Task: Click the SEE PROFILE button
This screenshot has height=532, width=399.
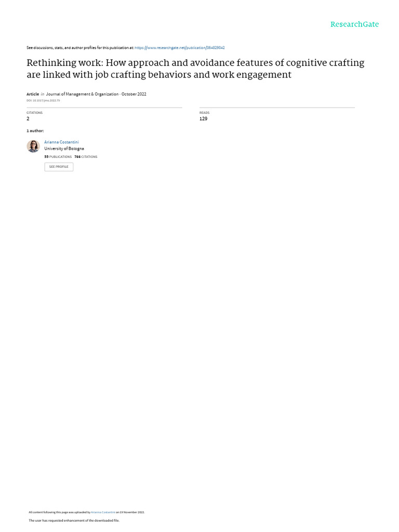Action: pyautogui.click(x=59, y=167)
